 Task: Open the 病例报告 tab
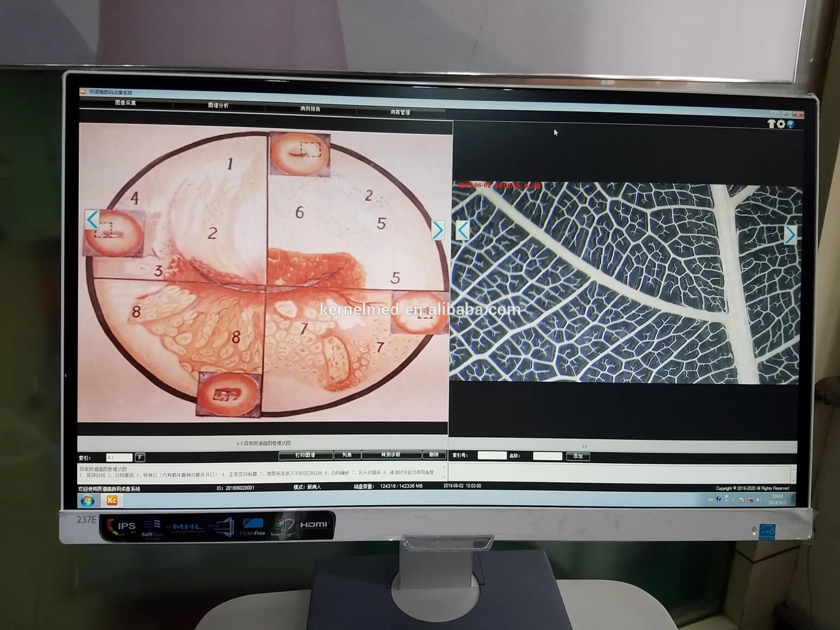coord(310,109)
